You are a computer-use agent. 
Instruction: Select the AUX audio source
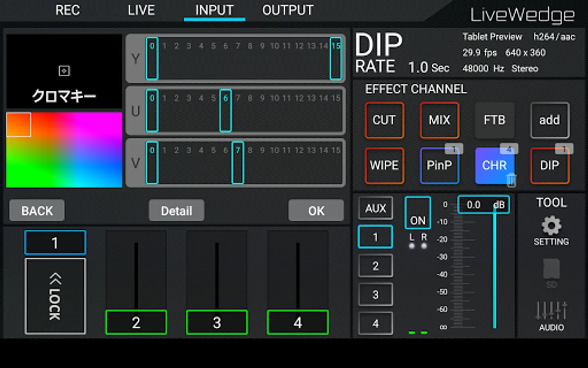pos(376,208)
